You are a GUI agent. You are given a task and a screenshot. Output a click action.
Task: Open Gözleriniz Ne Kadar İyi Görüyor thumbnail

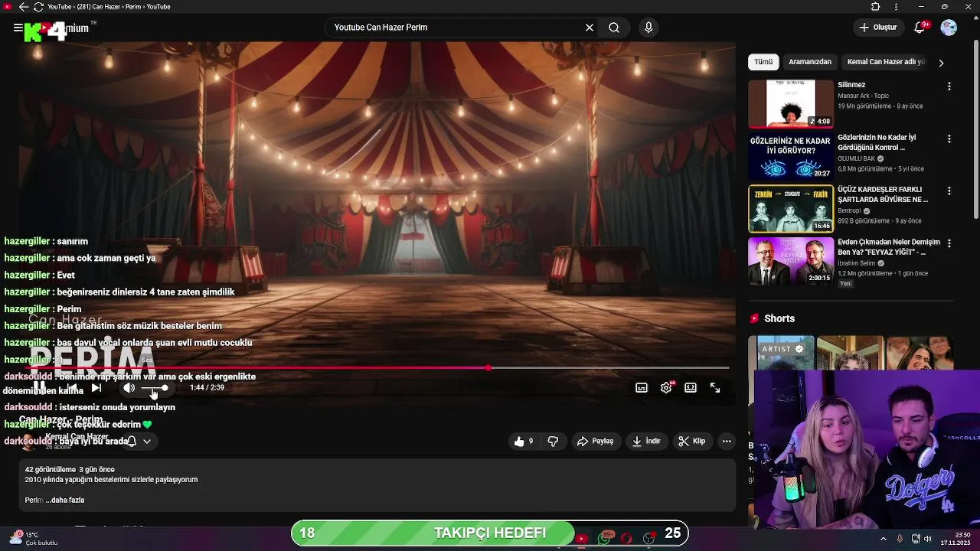point(791,156)
